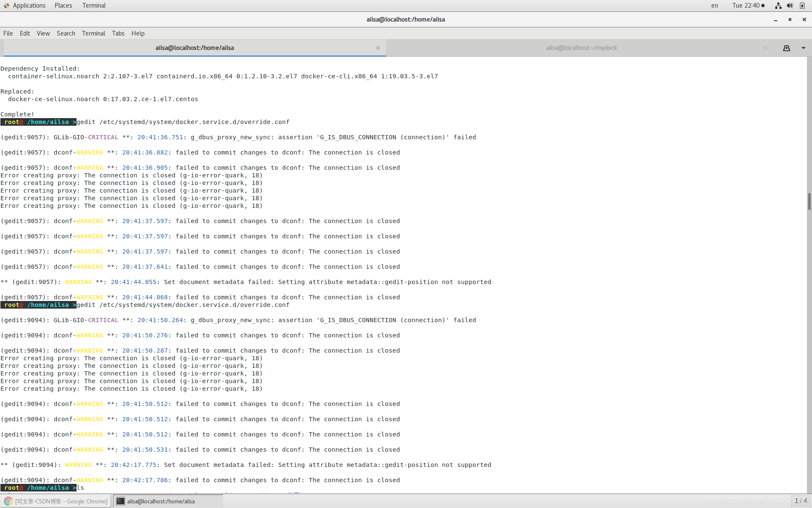Open the Edit menu
This screenshot has height=508, width=812.
click(25, 33)
